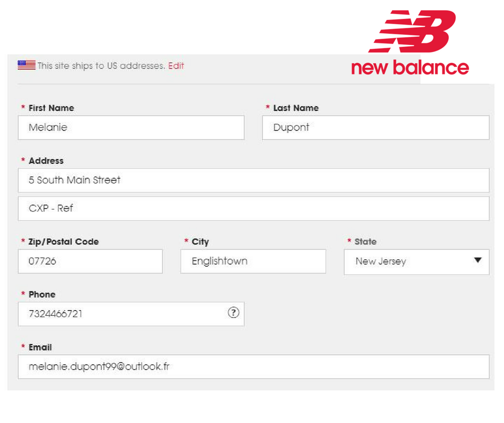This screenshot has width=504, height=423.
Task: Click the Phone number field
Action: [131, 314]
